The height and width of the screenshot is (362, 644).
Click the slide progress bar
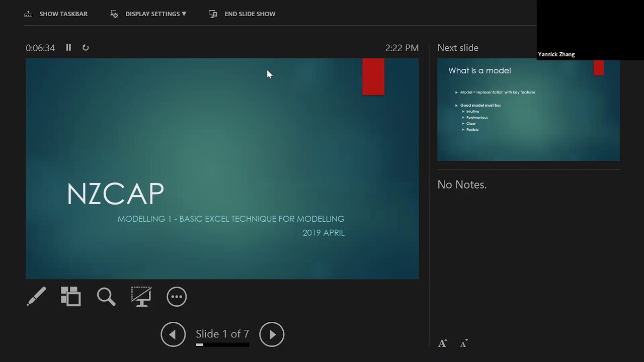222,345
